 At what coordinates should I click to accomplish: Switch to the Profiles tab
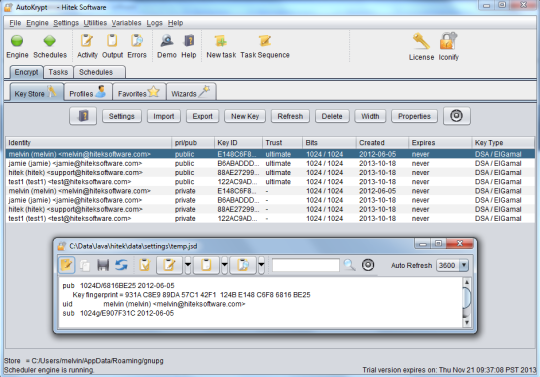(88, 92)
